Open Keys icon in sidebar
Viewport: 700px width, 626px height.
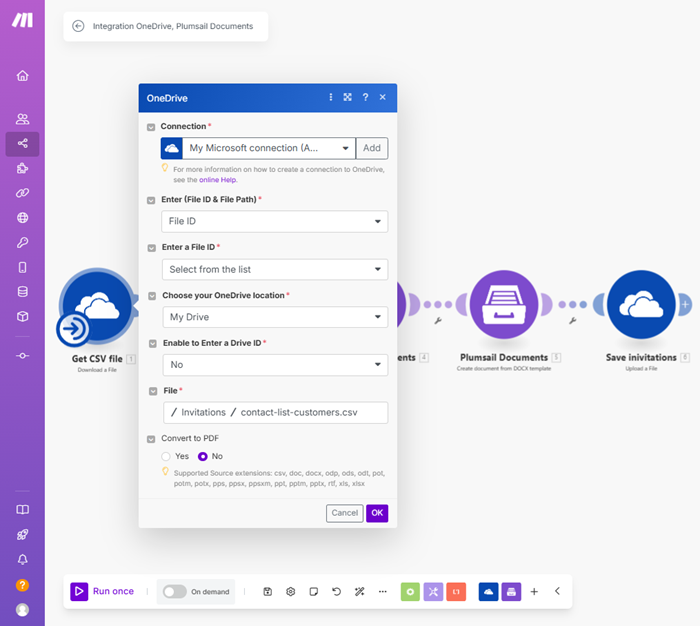point(22,242)
